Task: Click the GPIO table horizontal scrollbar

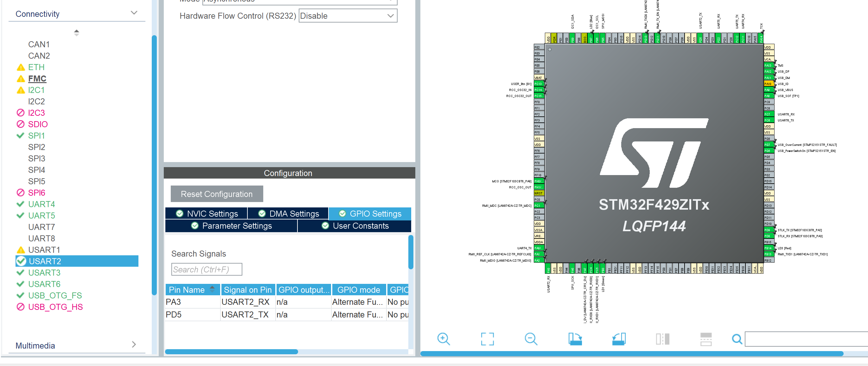Action: [x=232, y=351]
